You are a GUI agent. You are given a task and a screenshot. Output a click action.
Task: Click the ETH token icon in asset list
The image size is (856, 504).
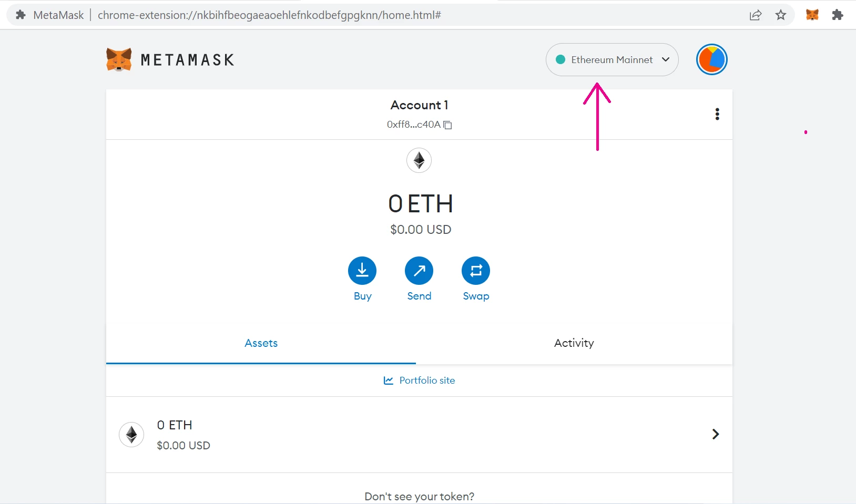(x=131, y=435)
